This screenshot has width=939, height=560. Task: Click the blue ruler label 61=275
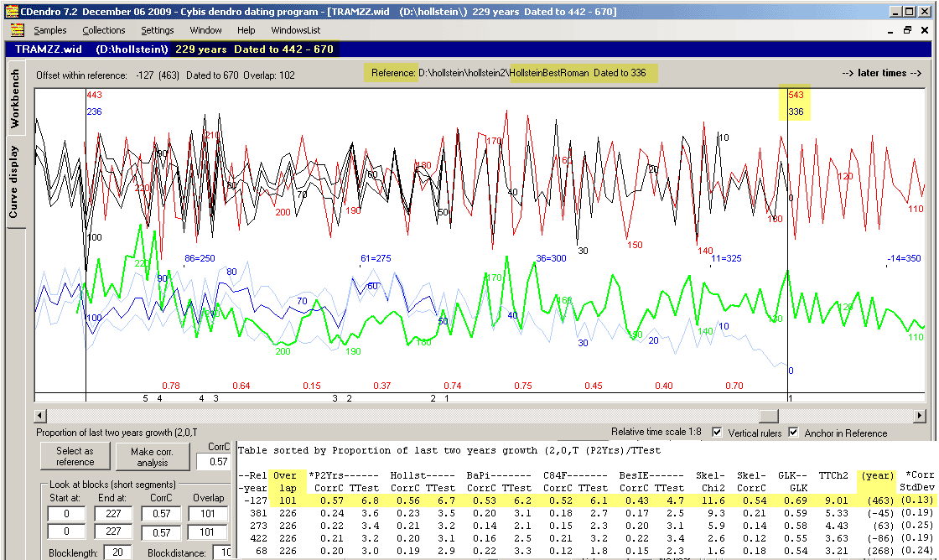click(376, 258)
